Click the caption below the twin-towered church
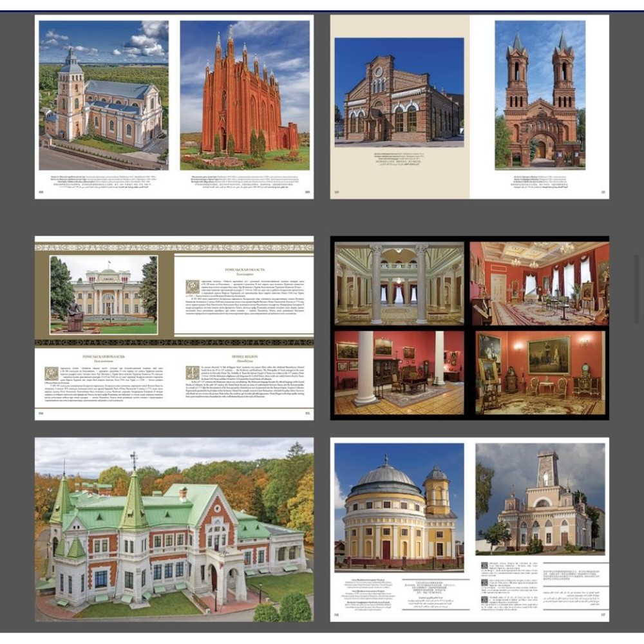The image size is (644, 644). (x=540, y=179)
